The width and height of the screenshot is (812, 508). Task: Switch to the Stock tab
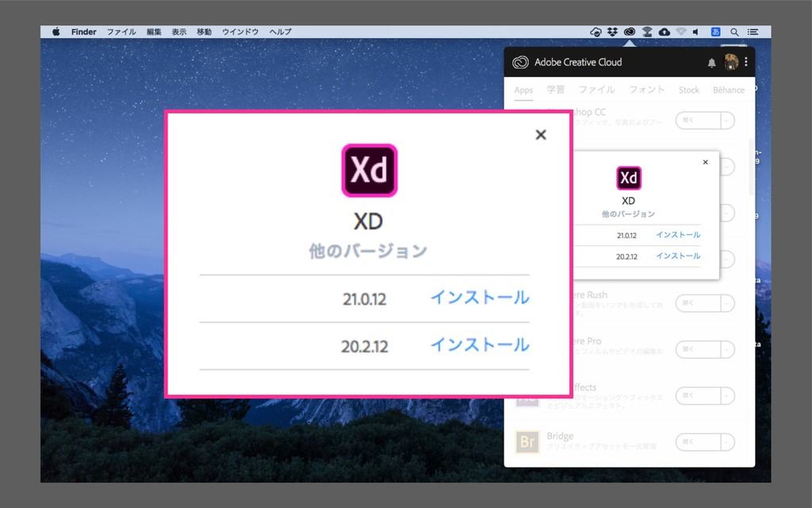point(689,90)
